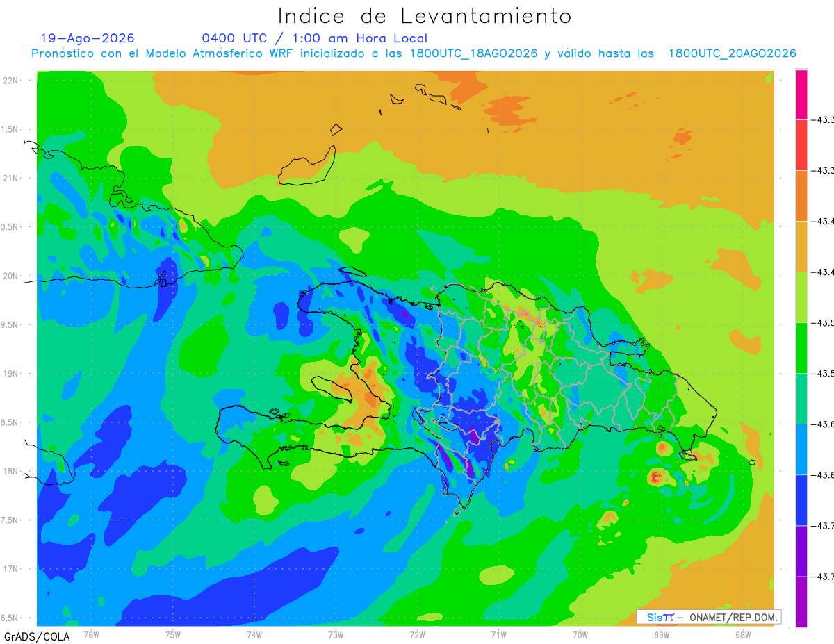Click the 'Indice de Levantamiento' title
Viewport: 834px width, 644px height.
click(x=425, y=15)
